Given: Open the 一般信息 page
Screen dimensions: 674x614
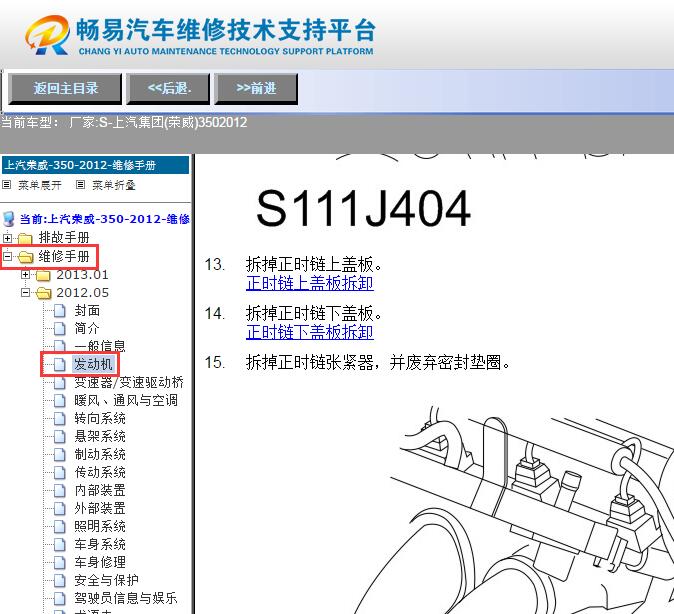Looking at the screenshot, I should point(100,346).
